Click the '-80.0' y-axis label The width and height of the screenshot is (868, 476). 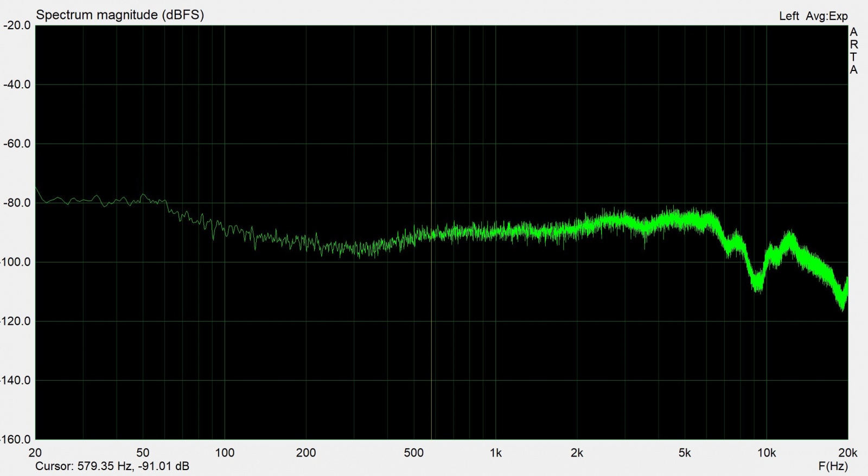[17, 203]
